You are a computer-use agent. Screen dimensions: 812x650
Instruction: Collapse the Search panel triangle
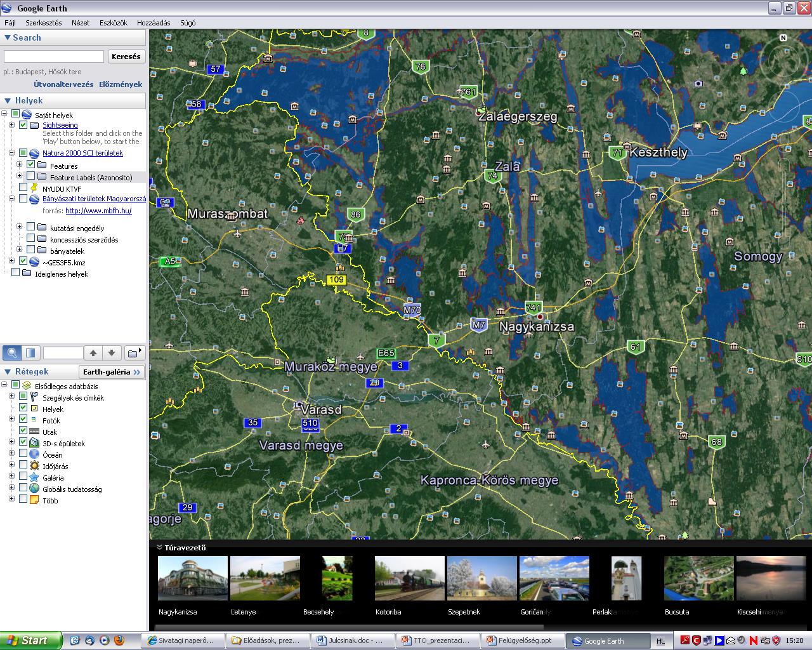tap(7, 38)
